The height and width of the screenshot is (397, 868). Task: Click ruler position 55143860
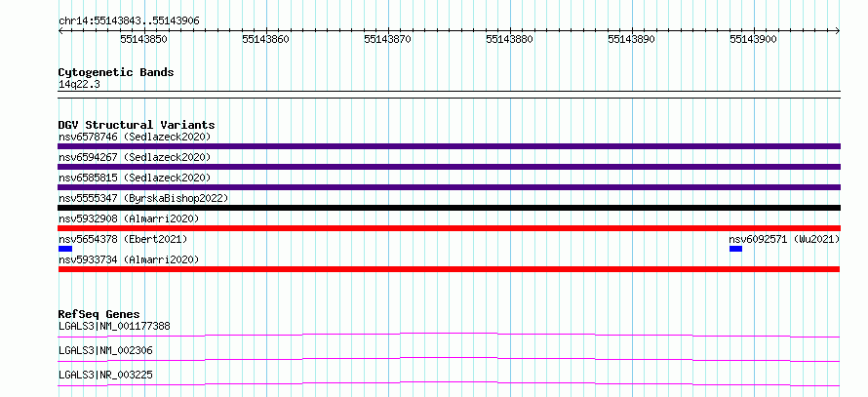coord(265,39)
